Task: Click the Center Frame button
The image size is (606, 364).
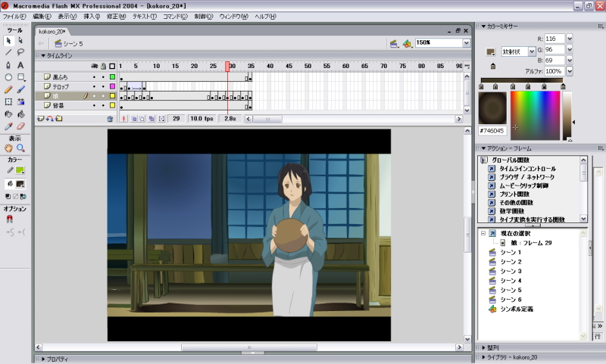Action: pos(123,119)
